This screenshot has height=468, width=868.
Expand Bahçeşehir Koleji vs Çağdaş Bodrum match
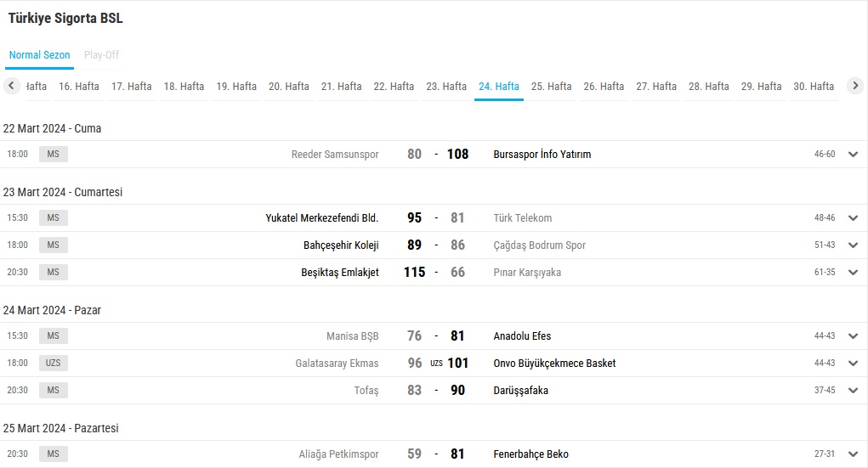853,245
